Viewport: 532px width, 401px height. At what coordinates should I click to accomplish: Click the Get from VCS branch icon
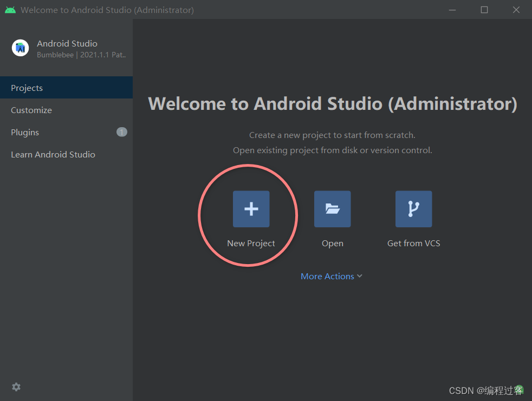[413, 209]
